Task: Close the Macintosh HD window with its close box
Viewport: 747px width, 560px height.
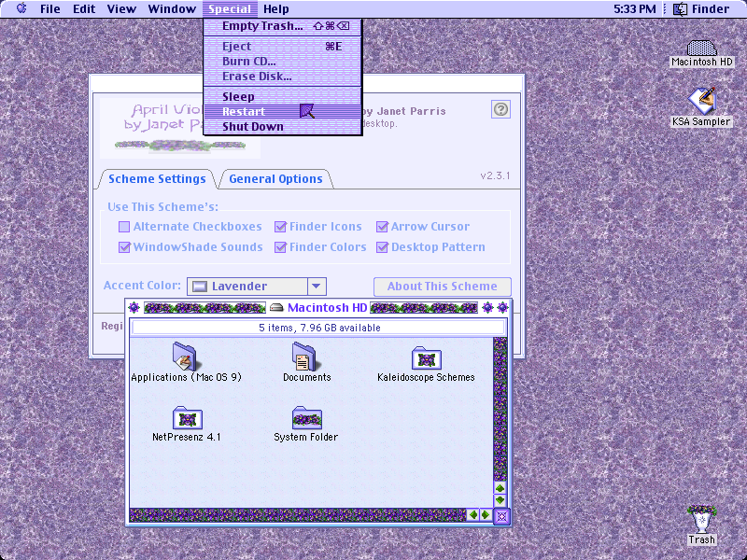Action: point(134,308)
